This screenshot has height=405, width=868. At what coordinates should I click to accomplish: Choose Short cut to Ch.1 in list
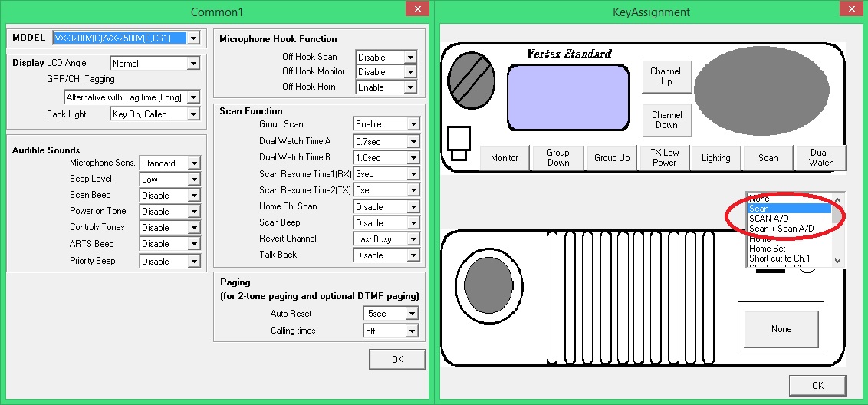789,258
